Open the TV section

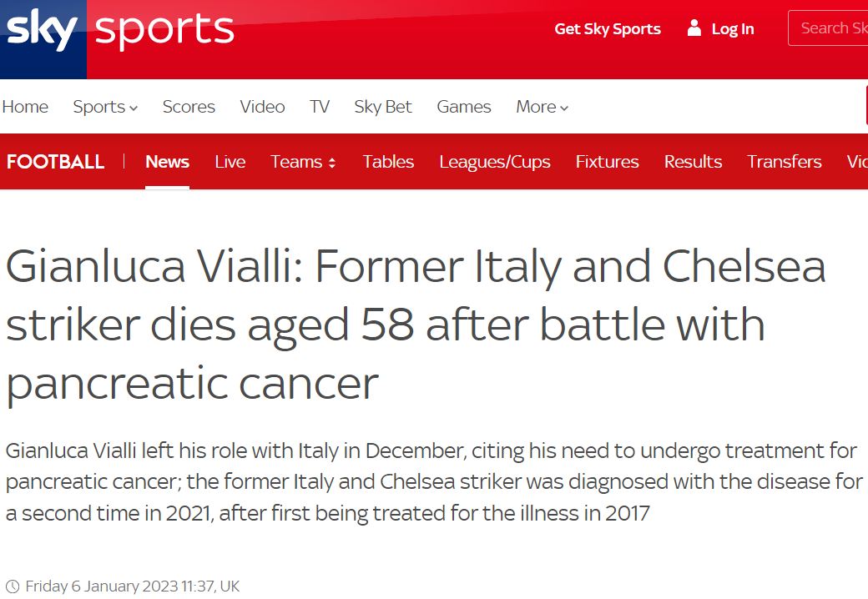tap(320, 107)
